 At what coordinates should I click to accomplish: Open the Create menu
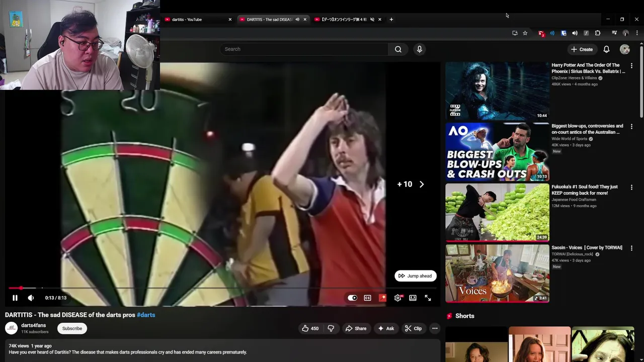click(582, 49)
